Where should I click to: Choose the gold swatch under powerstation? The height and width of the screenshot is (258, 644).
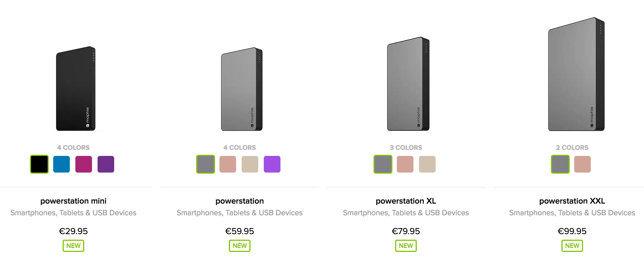click(x=250, y=164)
